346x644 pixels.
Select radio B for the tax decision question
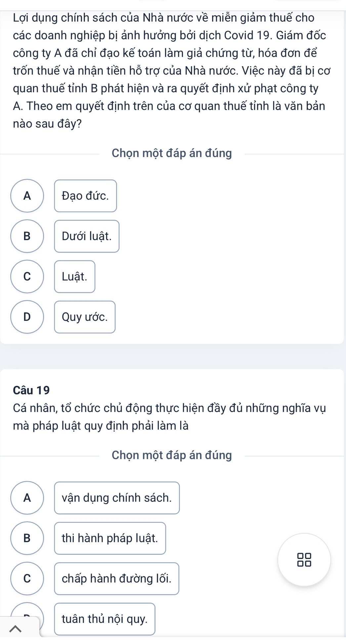[27, 236]
